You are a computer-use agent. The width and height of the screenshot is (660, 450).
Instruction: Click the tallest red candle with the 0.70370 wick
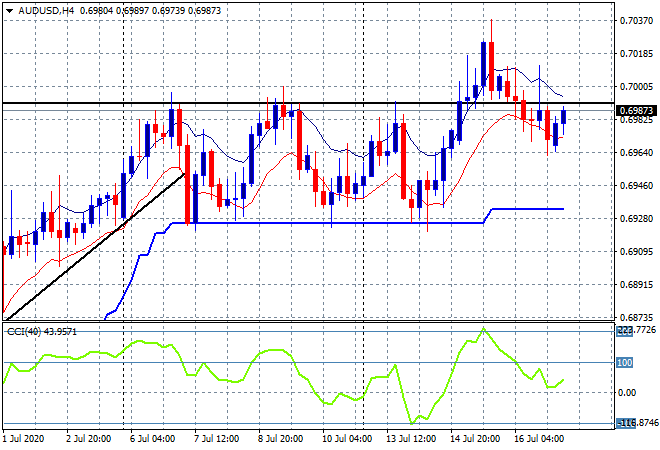tap(491, 66)
